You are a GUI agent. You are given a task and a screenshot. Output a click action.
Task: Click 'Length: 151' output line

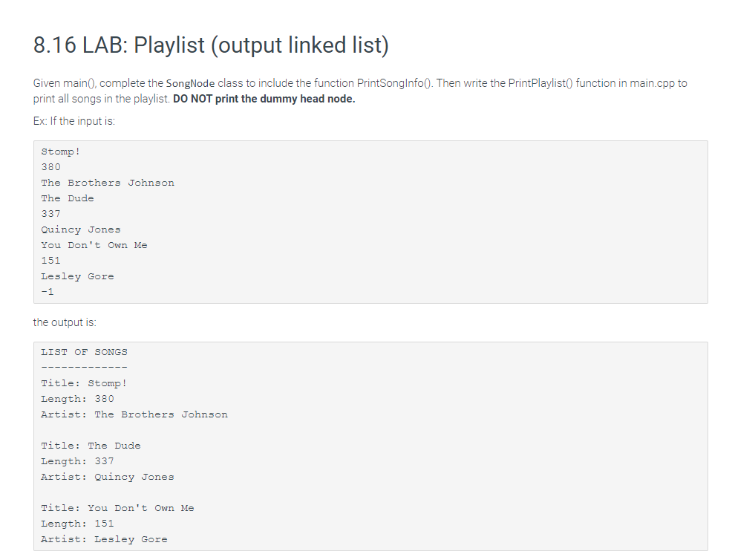pyautogui.click(x=77, y=524)
